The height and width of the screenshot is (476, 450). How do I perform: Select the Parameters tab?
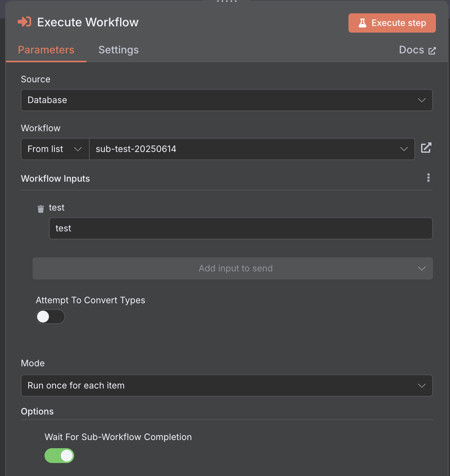(x=46, y=50)
